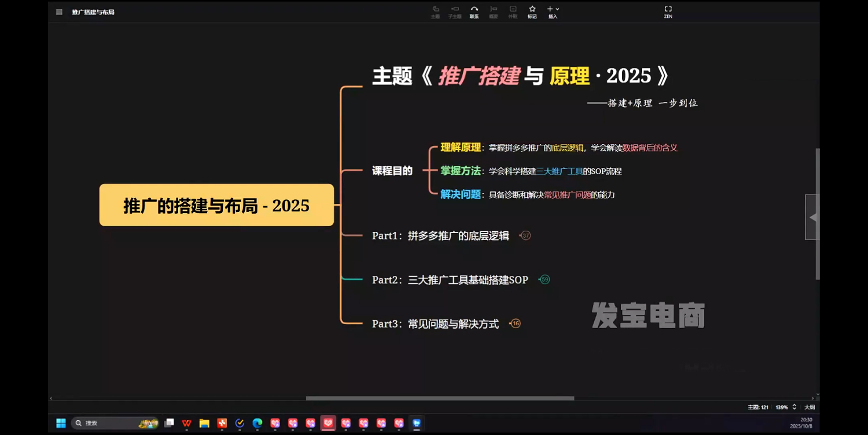Click the 主题 add topic icon
Screen dimensions: 868x435
click(435, 11)
